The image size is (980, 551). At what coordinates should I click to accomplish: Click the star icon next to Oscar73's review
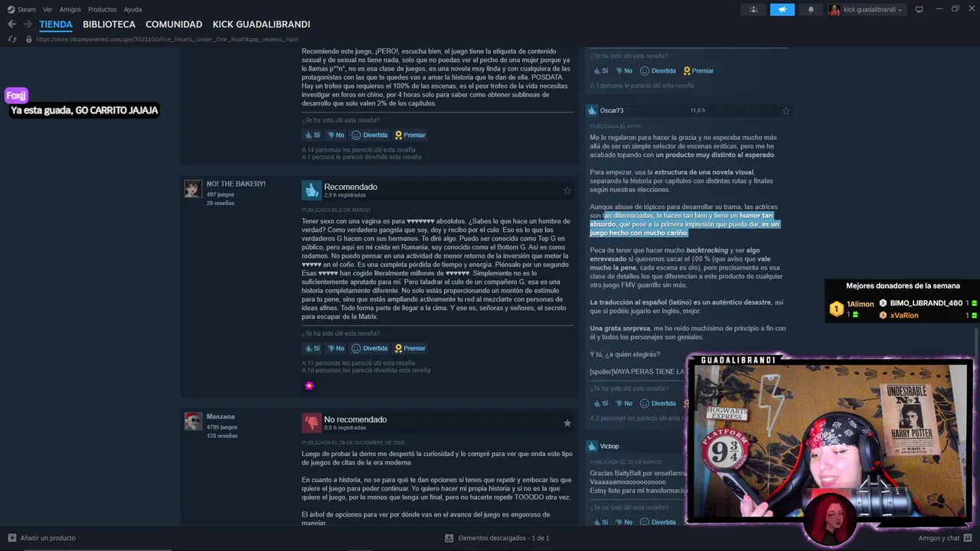tap(786, 111)
